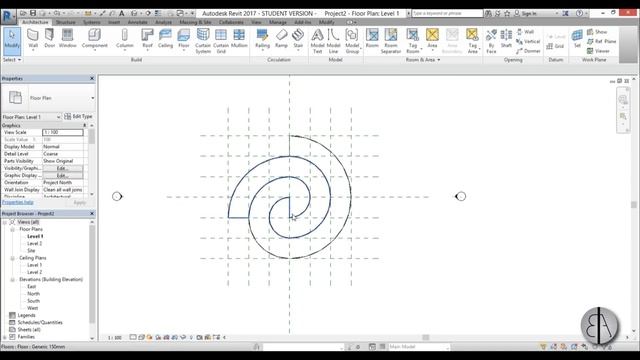
Task: Collapse the Views (all) tree node
Action: (x=5, y=222)
